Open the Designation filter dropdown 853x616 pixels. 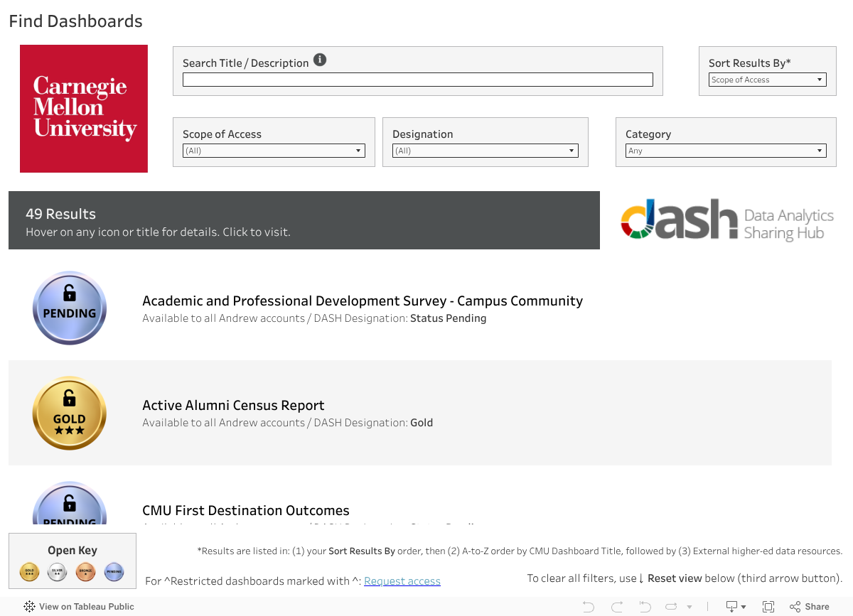pos(485,151)
